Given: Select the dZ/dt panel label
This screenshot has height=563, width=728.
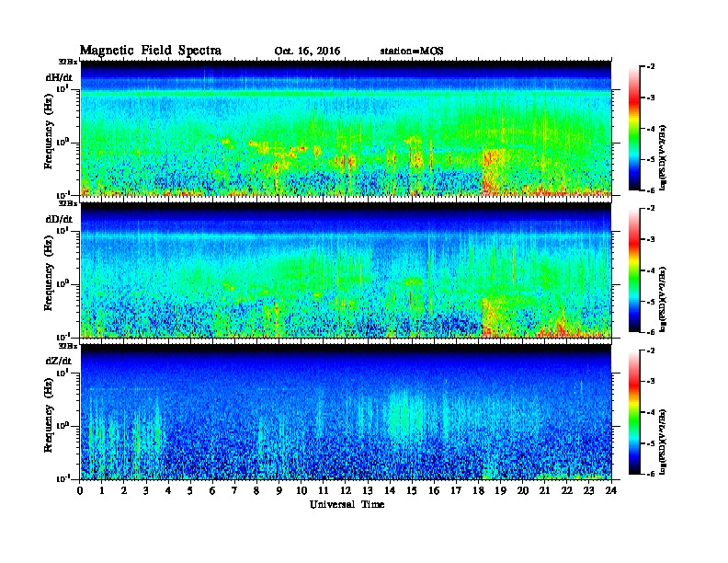Looking at the screenshot, I should pyautogui.click(x=59, y=361).
